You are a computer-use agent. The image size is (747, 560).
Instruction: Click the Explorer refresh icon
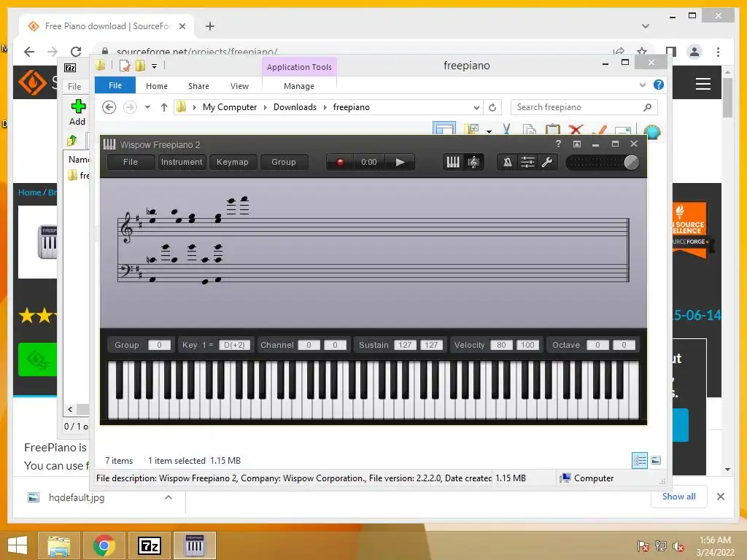(x=492, y=108)
